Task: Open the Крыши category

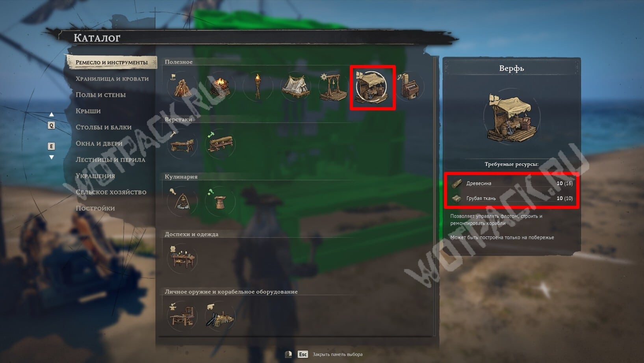Action: pyautogui.click(x=88, y=111)
